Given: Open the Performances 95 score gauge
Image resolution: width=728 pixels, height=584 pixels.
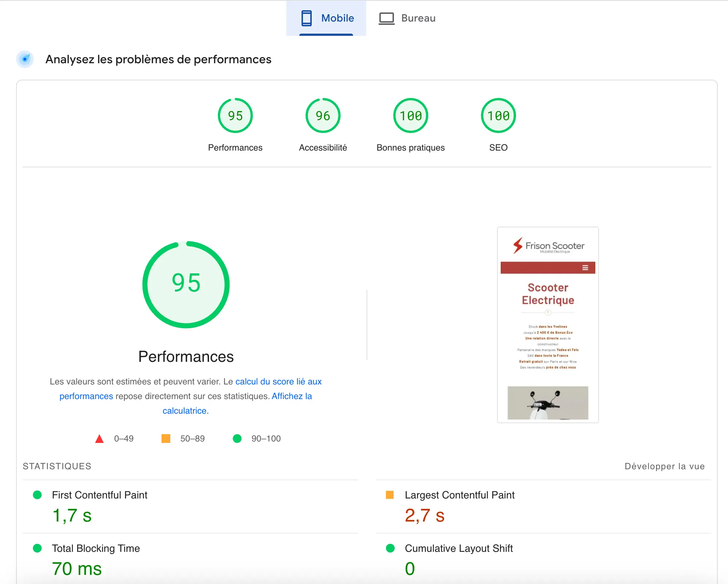Looking at the screenshot, I should pos(235,115).
